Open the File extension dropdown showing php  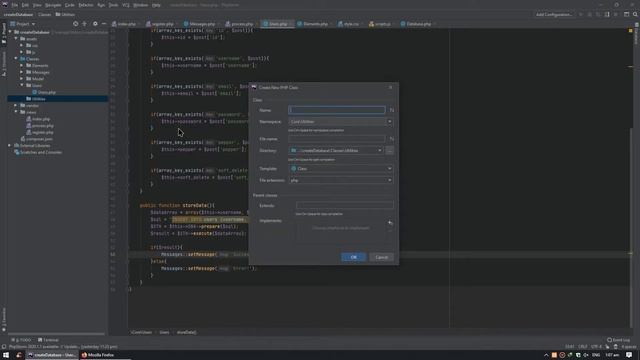(341, 180)
